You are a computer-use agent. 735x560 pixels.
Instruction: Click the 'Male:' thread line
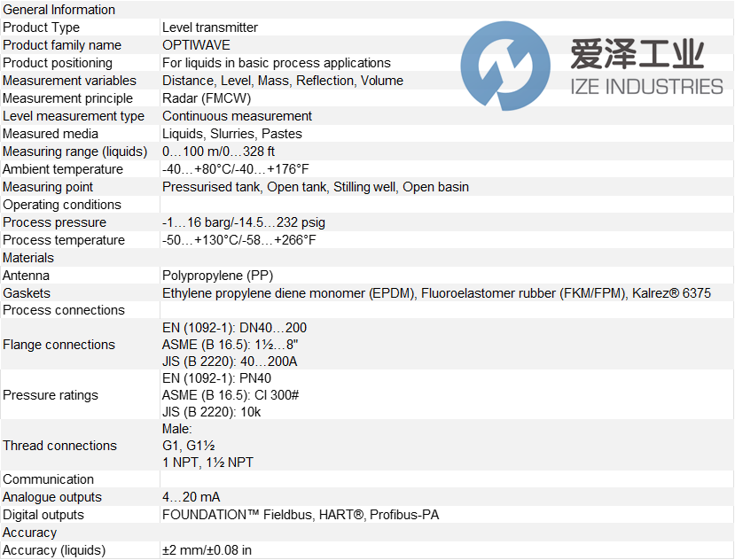point(176,429)
